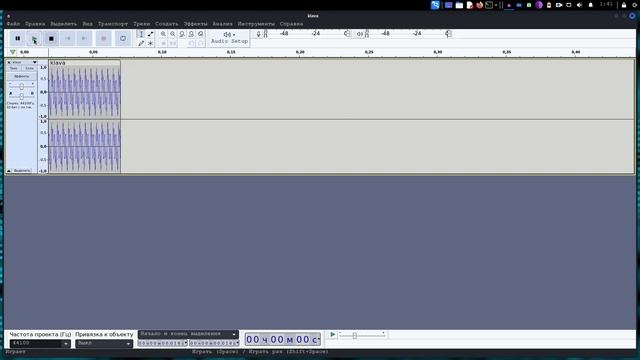Click the volume icon in system tray
Screen dimensions: 640x360
[580, 5]
